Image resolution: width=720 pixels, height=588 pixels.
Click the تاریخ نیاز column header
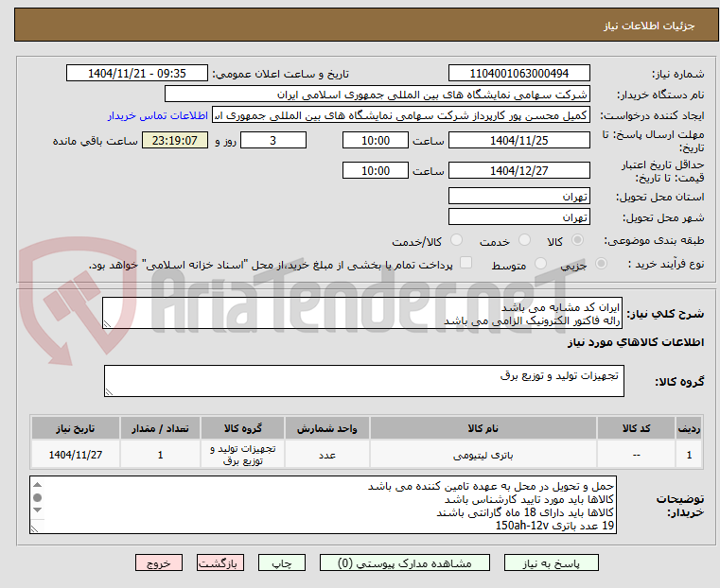click(x=76, y=428)
